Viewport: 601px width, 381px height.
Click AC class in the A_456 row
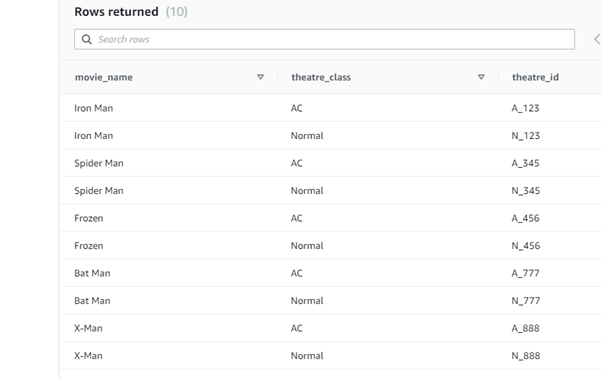click(x=297, y=218)
